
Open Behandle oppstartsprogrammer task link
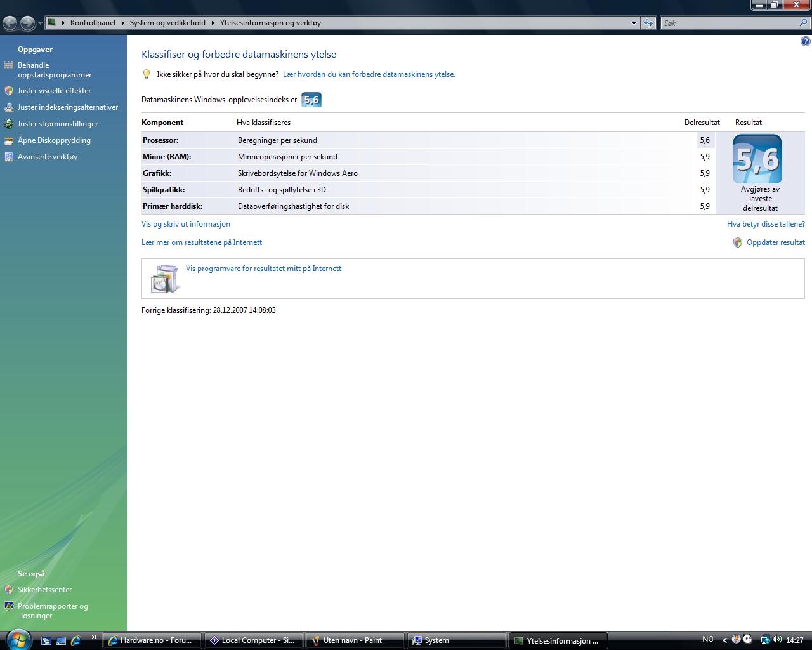(55, 70)
